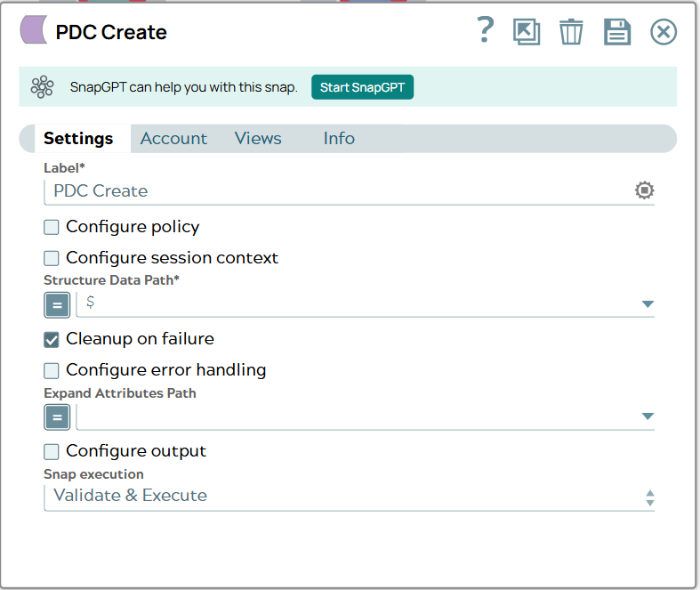Delete snap using the trash icon
Viewport: 700px width, 590px height.
(x=571, y=32)
